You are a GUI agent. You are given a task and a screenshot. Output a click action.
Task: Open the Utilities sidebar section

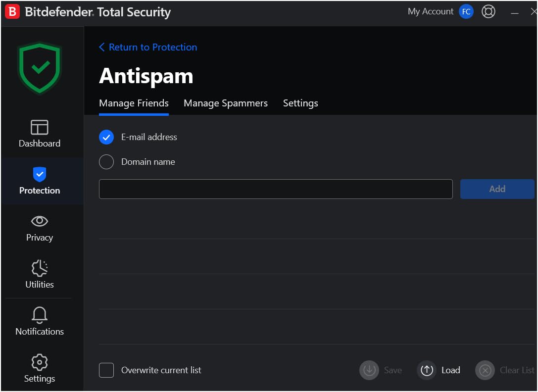40,275
